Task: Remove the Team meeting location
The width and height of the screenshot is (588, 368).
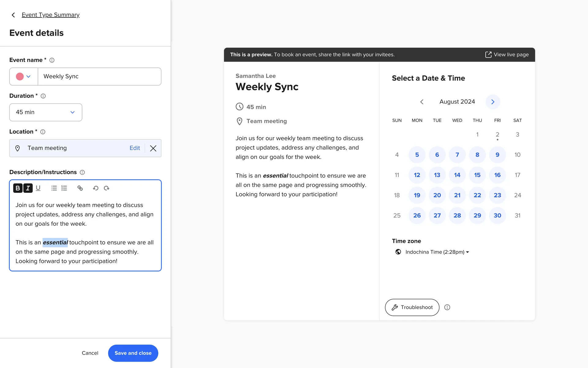Action: pos(153,148)
